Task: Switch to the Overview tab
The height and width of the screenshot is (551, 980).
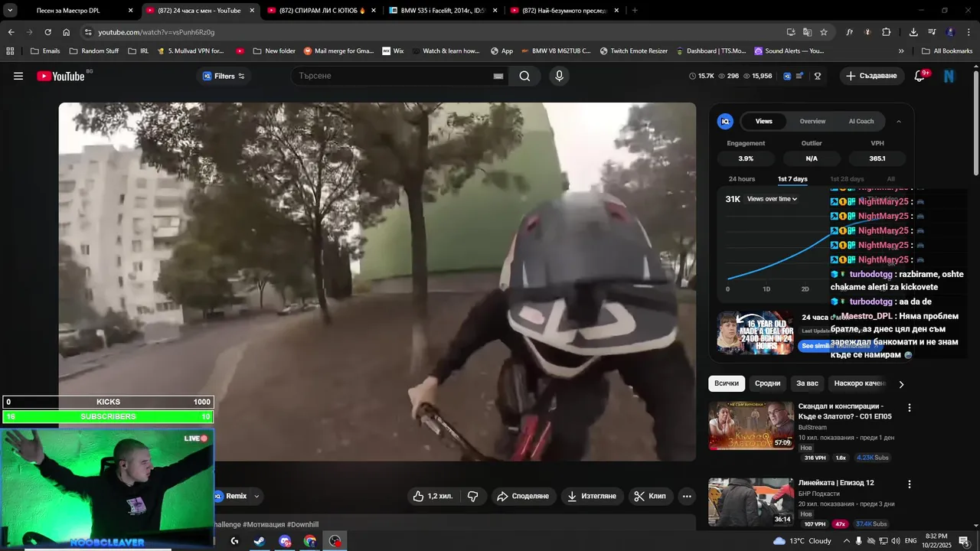Action: (812, 121)
